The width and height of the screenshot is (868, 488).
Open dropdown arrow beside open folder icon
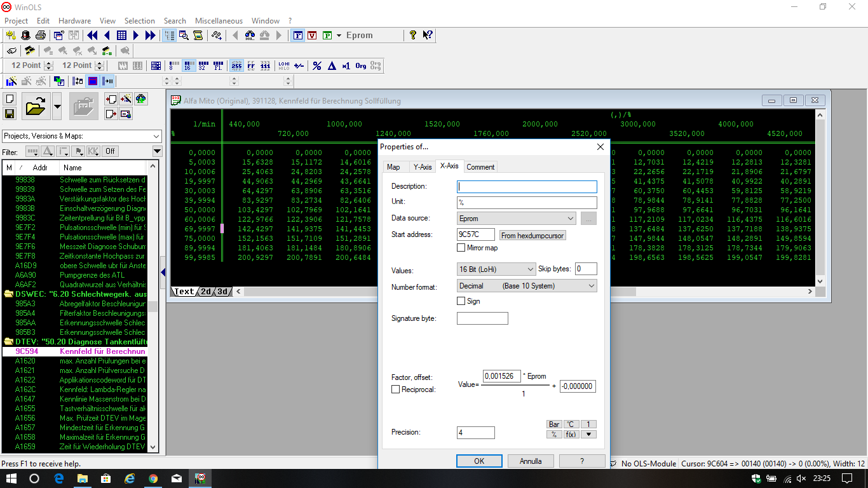click(x=57, y=107)
